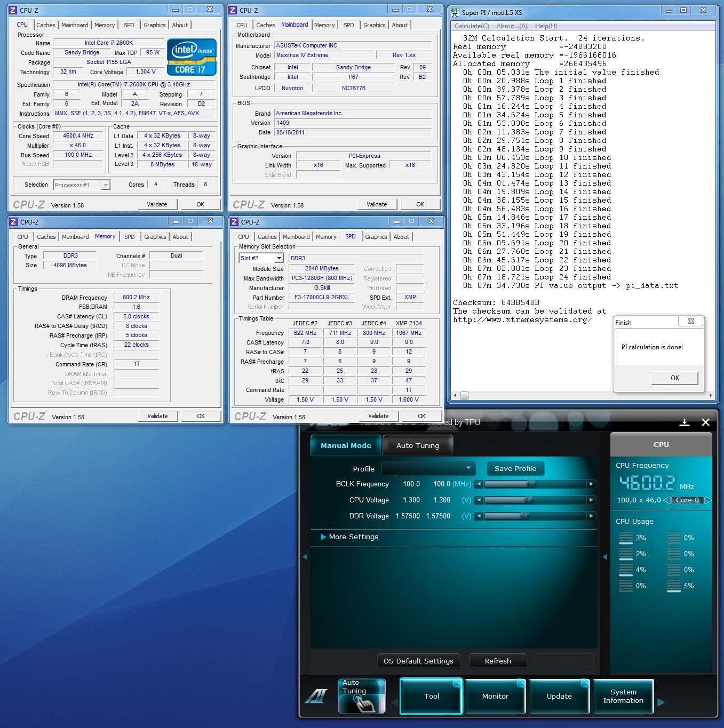Click the right scroll arrow after System Information
The height and width of the screenshot is (728, 724).
pos(661,702)
